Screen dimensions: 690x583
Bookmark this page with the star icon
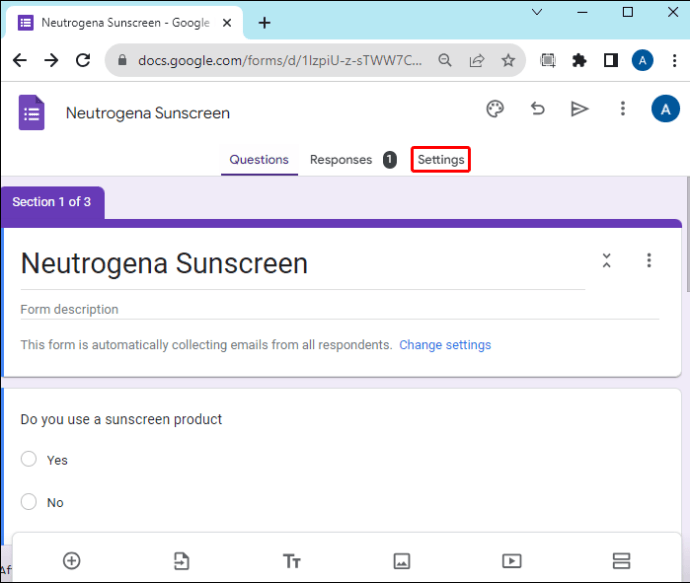click(508, 60)
